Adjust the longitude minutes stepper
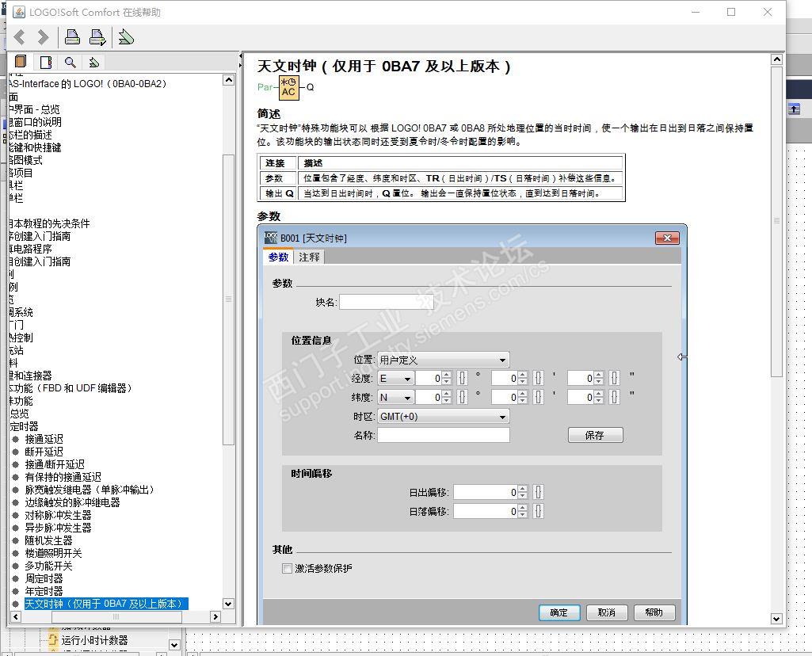 (523, 379)
